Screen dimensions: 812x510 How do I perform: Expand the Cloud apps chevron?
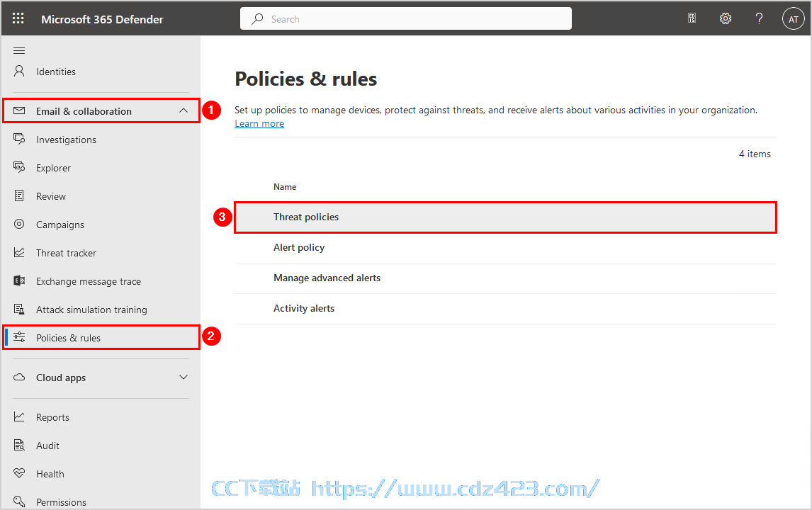(x=184, y=377)
